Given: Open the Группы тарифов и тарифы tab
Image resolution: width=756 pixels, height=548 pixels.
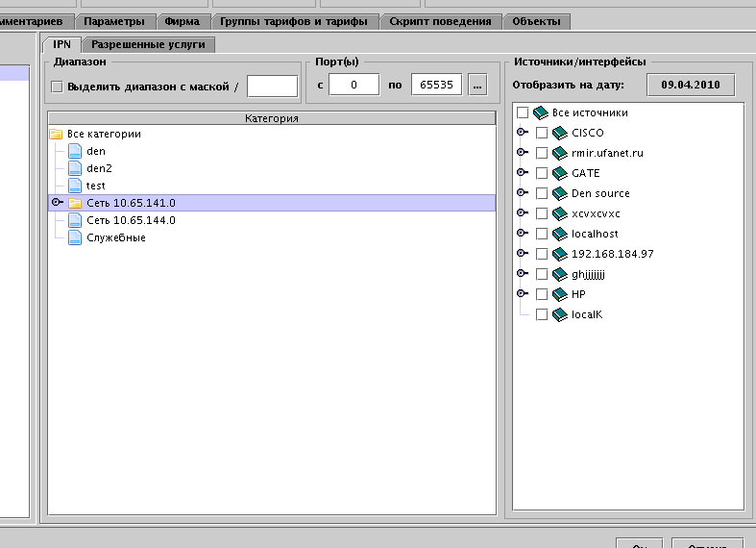Looking at the screenshot, I should click(x=294, y=21).
